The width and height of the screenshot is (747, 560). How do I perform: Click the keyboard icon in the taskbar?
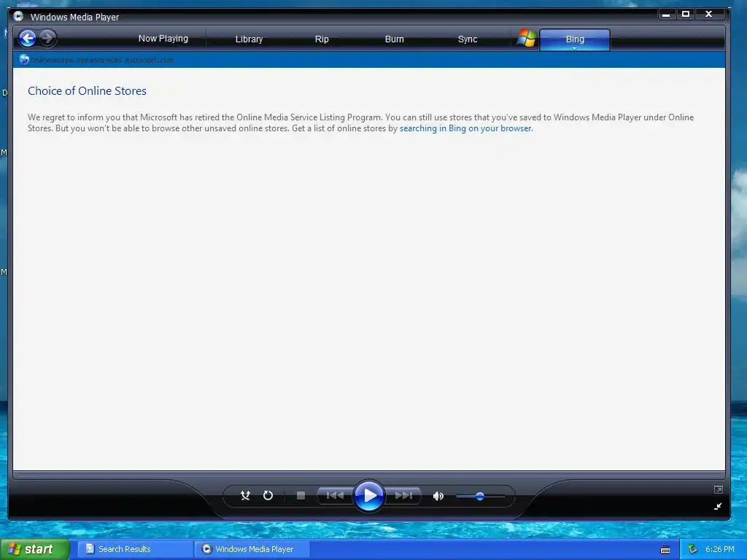coord(665,550)
